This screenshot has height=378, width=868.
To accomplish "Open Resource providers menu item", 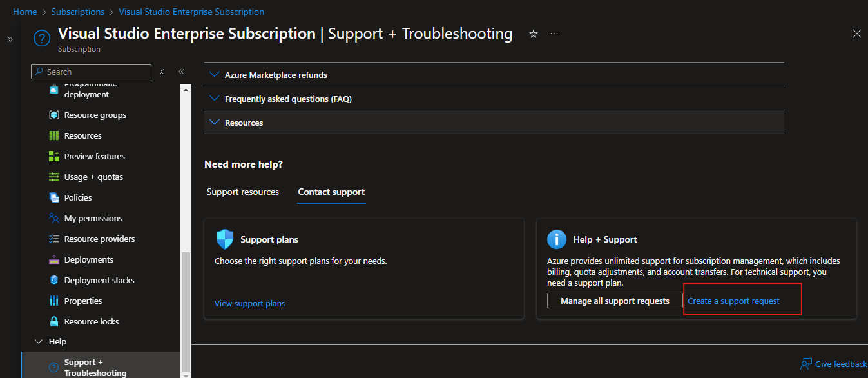I will tap(101, 239).
